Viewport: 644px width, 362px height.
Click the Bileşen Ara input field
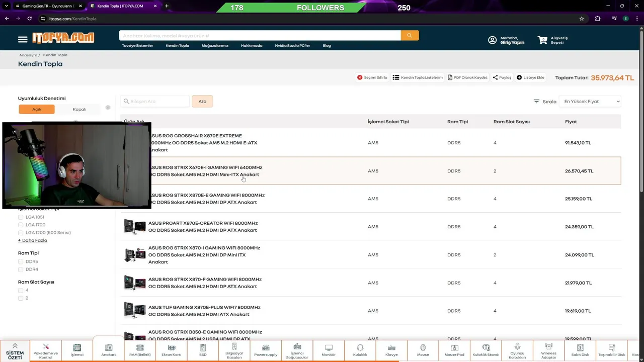[x=155, y=101]
